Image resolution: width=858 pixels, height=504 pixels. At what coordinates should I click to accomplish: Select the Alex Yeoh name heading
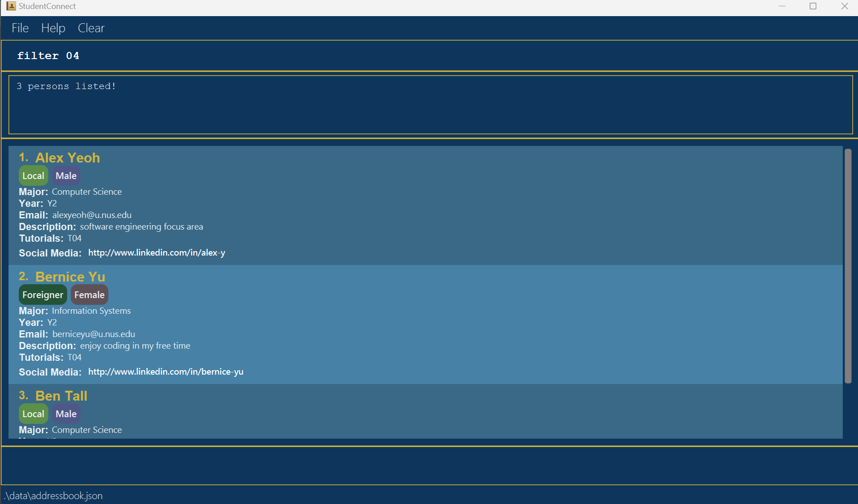click(68, 158)
